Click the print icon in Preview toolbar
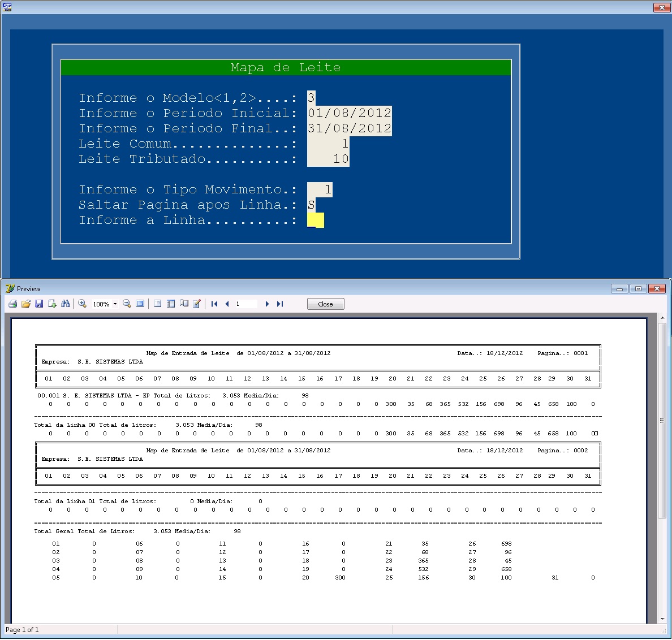The height and width of the screenshot is (640, 672). 12,304
